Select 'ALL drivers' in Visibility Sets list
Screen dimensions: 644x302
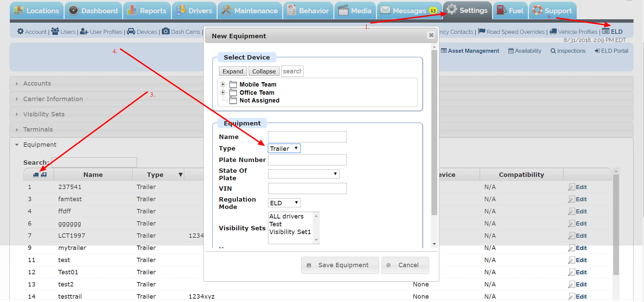(286, 216)
